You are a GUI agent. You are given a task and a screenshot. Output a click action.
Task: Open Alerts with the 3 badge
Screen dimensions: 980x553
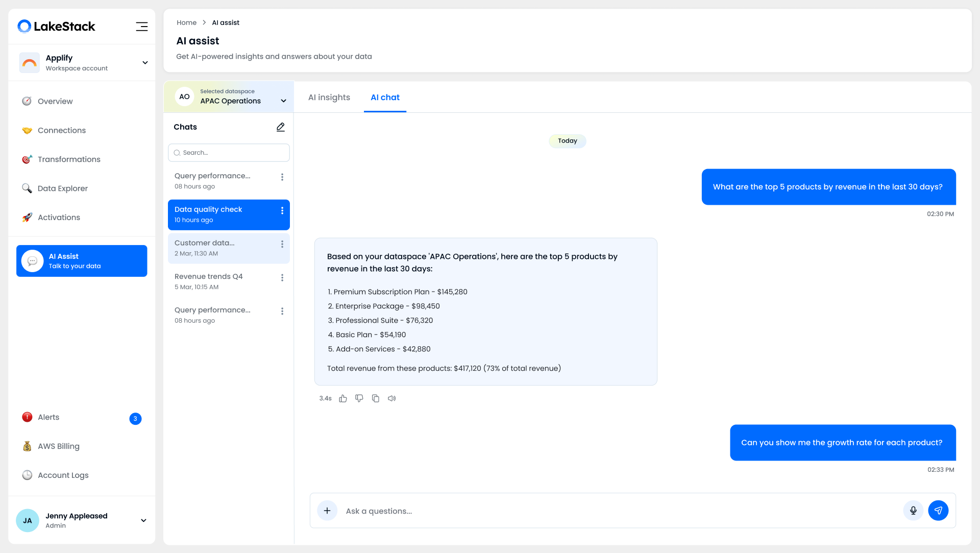(48, 417)
